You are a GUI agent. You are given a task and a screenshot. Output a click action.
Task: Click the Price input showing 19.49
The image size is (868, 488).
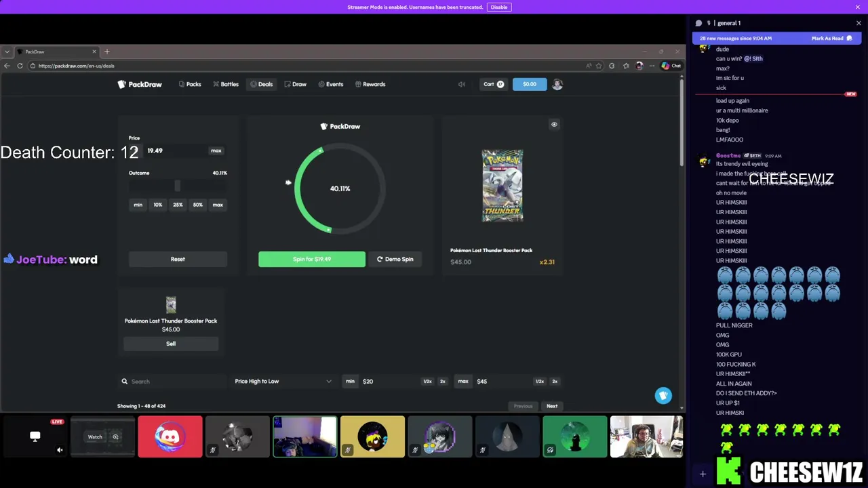[x=176, y=150]
